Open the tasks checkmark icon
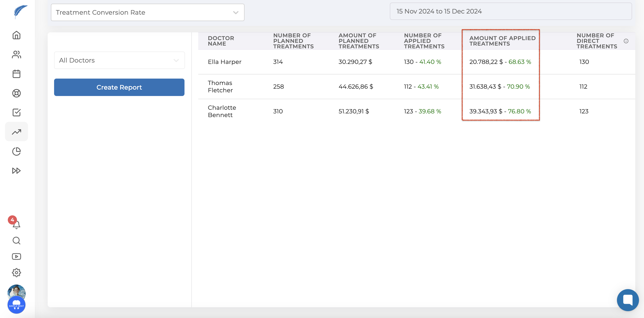 pyautogui.click(x=17, y=112)
